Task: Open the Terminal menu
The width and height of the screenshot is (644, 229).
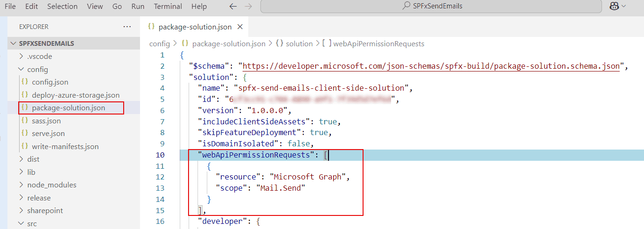Action: (168, 7)
